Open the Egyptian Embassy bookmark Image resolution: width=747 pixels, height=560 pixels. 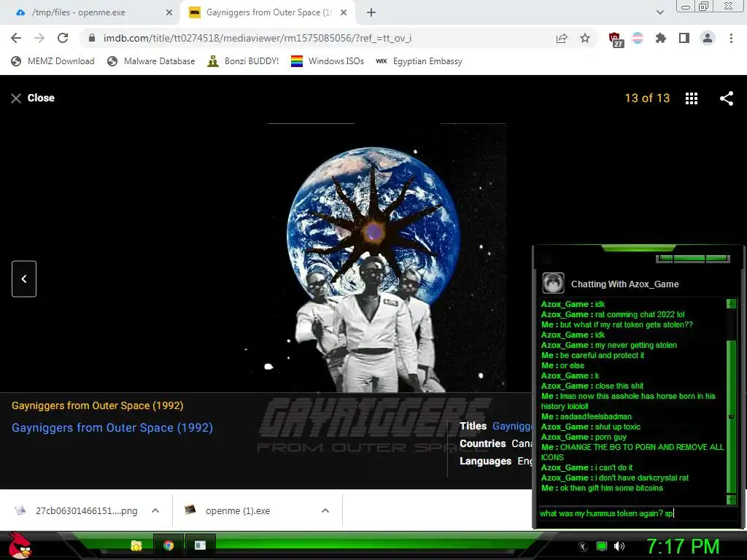pyautogui.click(x=419, y=61)
